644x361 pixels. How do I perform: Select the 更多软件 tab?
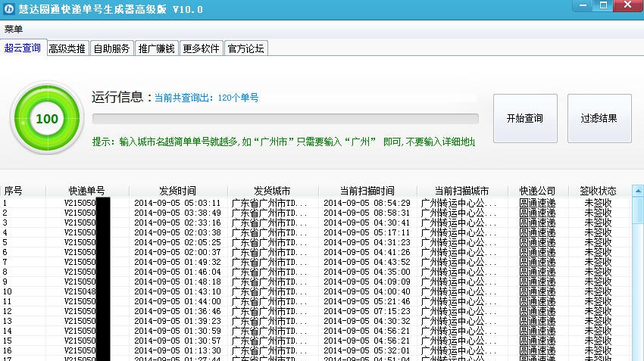point(202,48)
